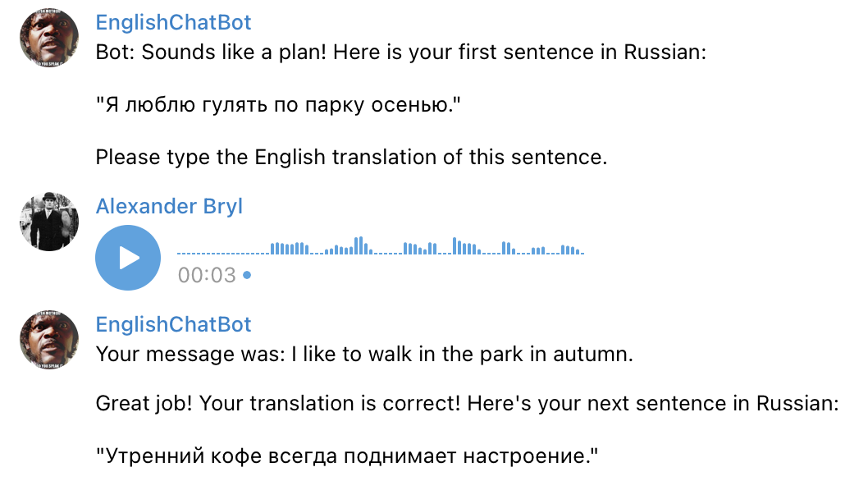The image size is (868, 481).
Task: Seek within the voice message waveform
Action: [x=381, y=245]
